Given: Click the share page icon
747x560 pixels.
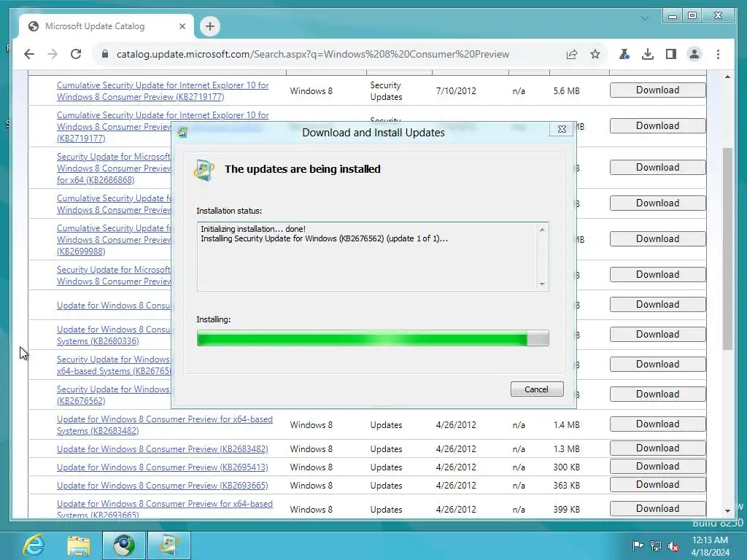Looking at the screenshot, I should (572, 54).
